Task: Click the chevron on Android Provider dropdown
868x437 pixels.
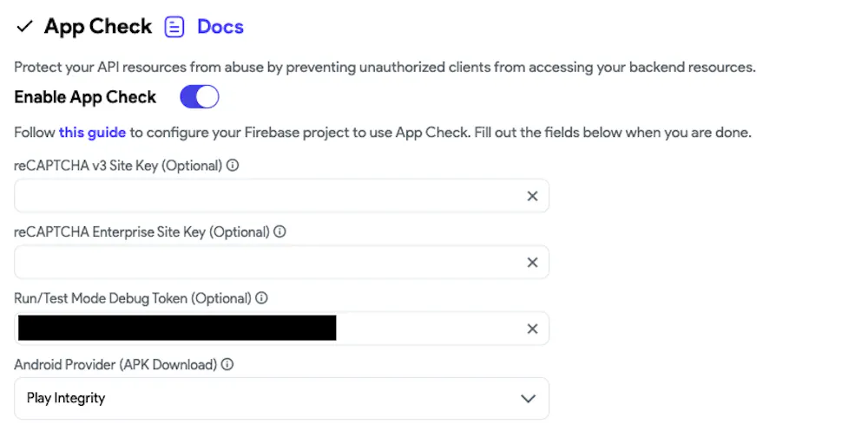Action: click(x=528, y=398)
